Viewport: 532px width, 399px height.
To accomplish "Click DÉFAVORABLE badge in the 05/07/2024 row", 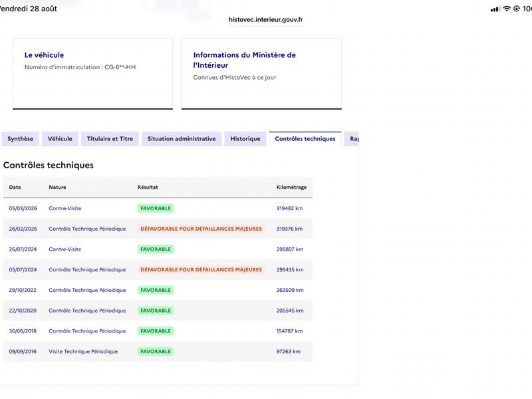I will click(201, 270).
